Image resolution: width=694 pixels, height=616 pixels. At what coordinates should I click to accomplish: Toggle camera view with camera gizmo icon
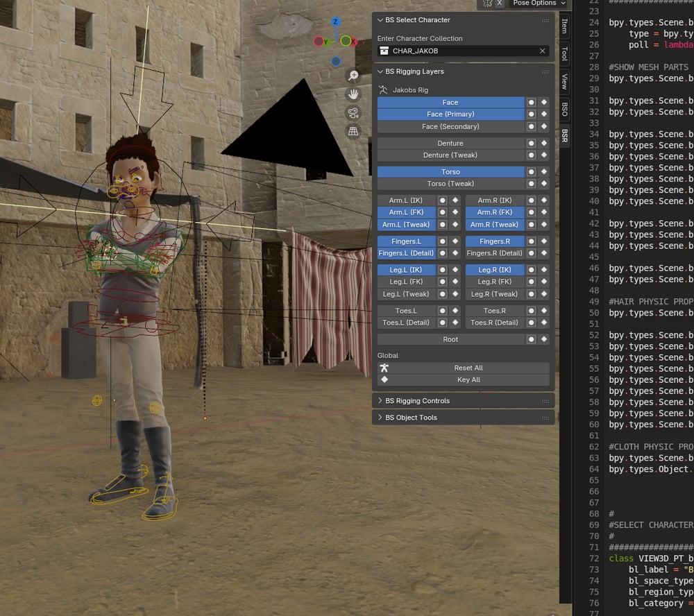(353, 113)
